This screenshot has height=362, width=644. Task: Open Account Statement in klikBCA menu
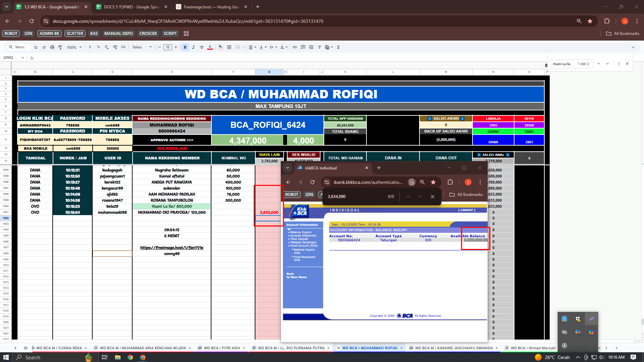(x=303, y=236)
